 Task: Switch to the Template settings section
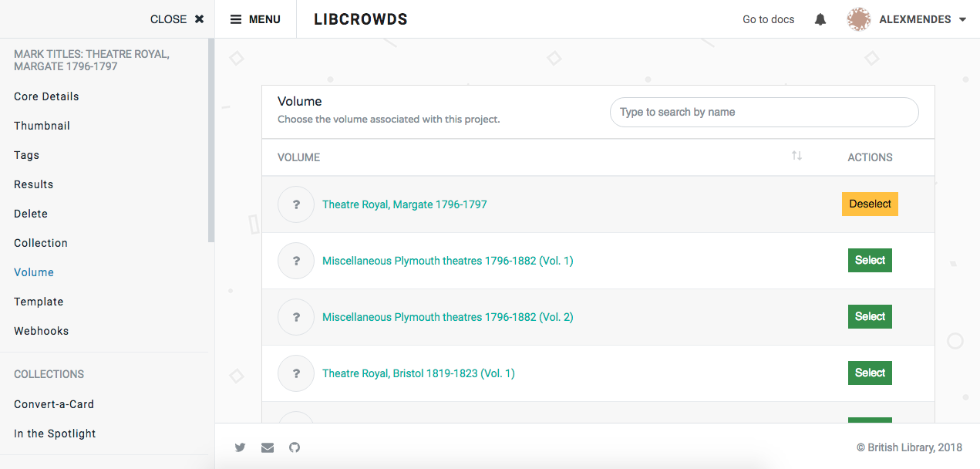pyautogui.click(x=39, y=301)
